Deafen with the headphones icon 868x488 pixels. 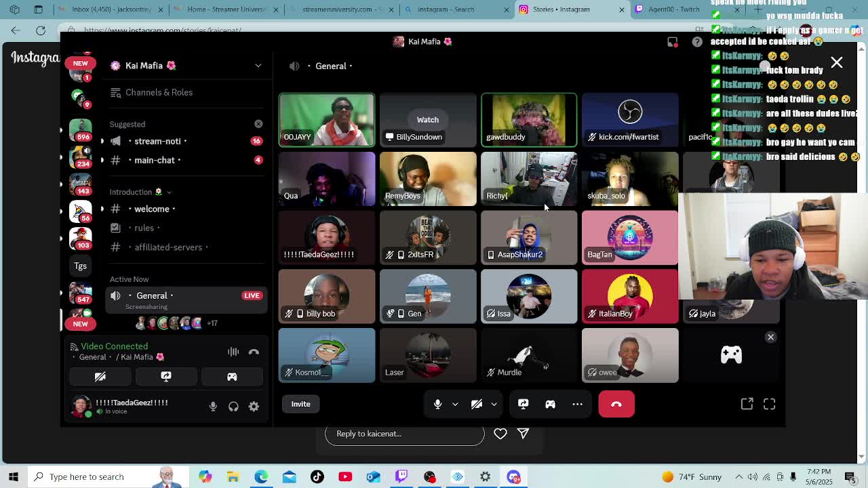(233, 407)
